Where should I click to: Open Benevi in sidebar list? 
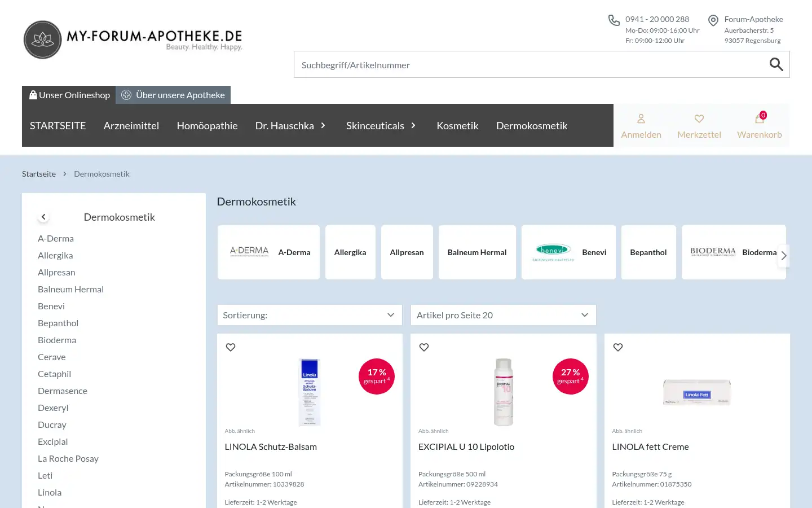pos(51,306)
